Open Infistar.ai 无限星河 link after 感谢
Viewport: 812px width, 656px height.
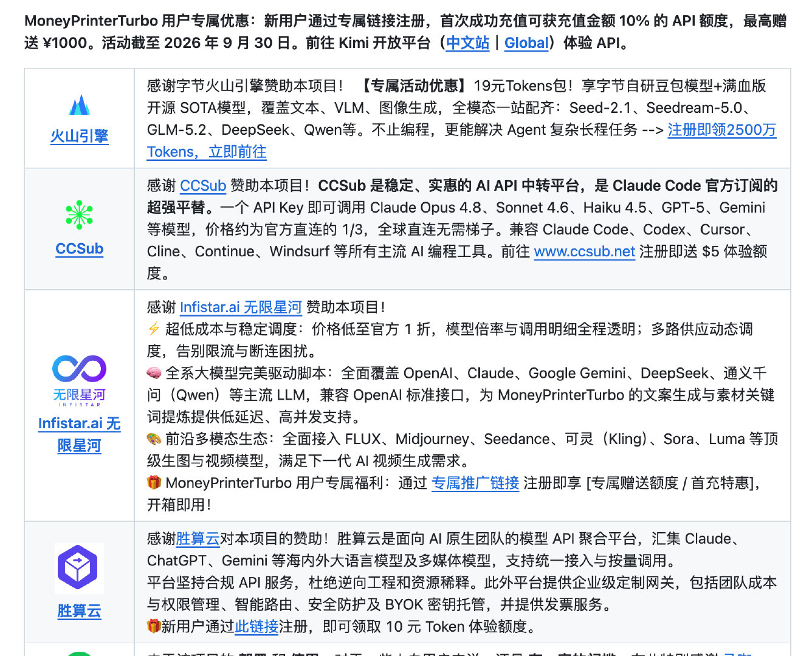tap(241, 307)
